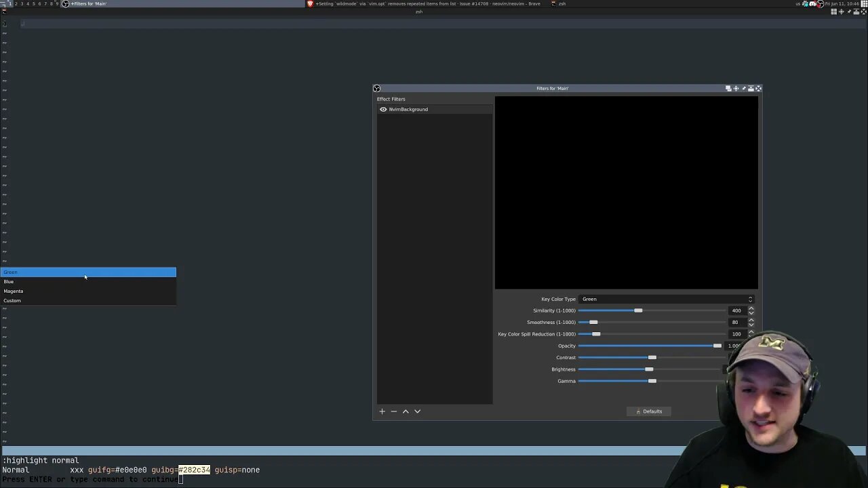Increase Smoothness with the up stepper arrow
This screenshot has width=868, height=488.
point(751,320)
